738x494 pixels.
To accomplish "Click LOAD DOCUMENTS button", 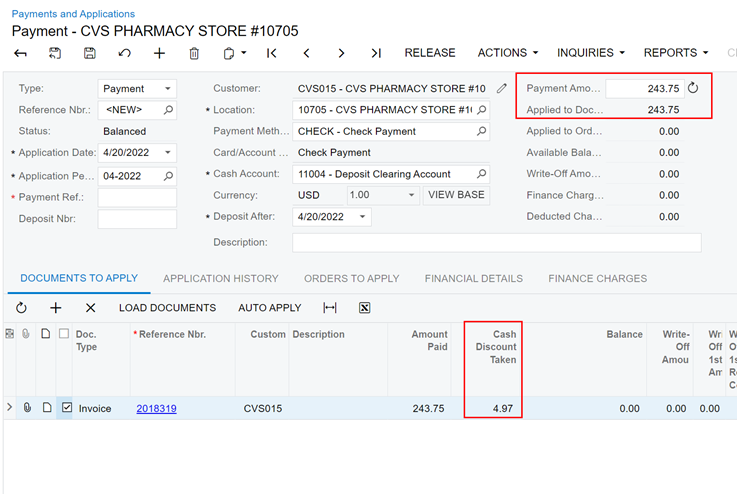I will point(167,308).
